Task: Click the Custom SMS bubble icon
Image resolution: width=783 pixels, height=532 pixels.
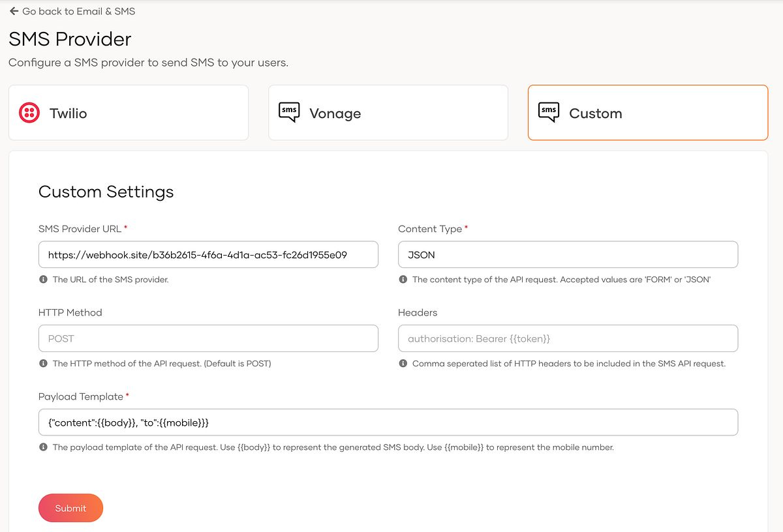Action: (549, 112)
